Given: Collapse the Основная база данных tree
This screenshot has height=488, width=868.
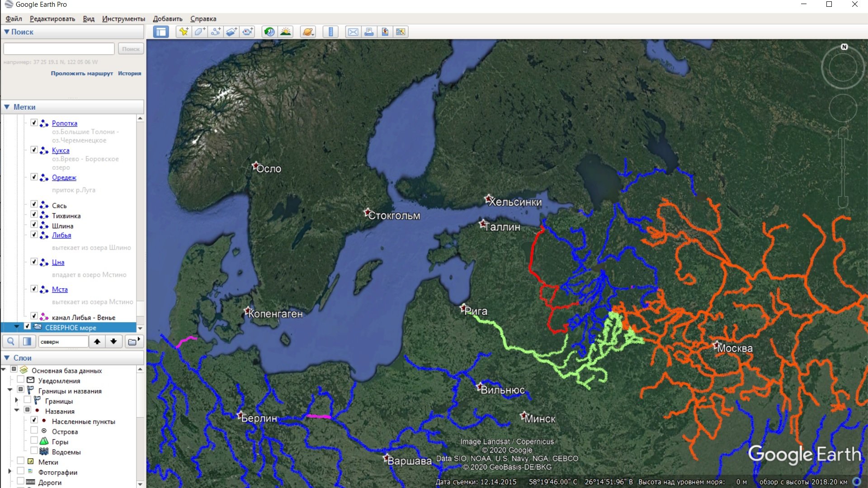Looking at the screenshot, I should [x=4, y=369].
